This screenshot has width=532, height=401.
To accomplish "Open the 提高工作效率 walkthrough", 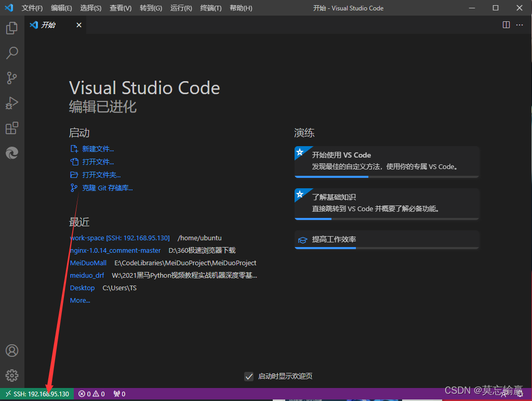I will tap(387, 240).
